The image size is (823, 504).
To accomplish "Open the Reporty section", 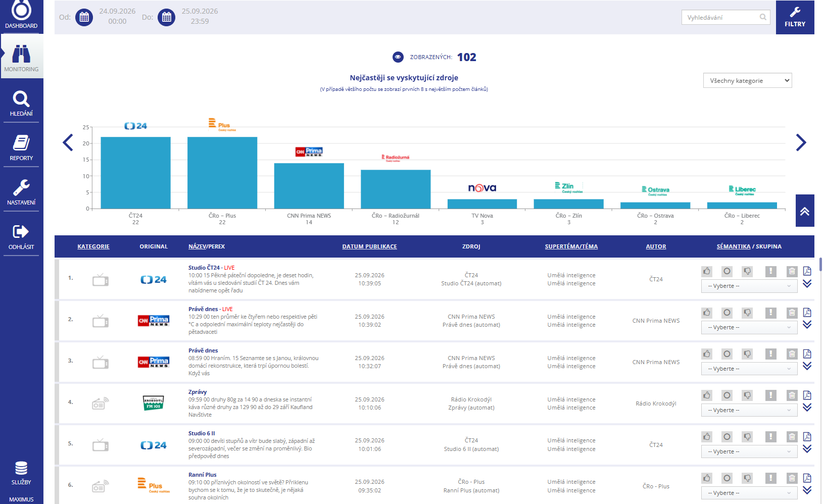I will click(21, 147).
